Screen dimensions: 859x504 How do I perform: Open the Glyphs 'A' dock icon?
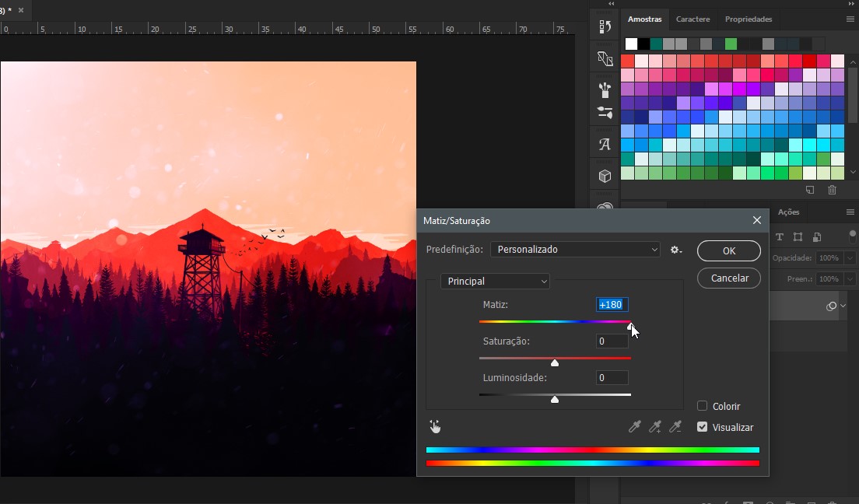pyautogui.click(x=605, y=144)
